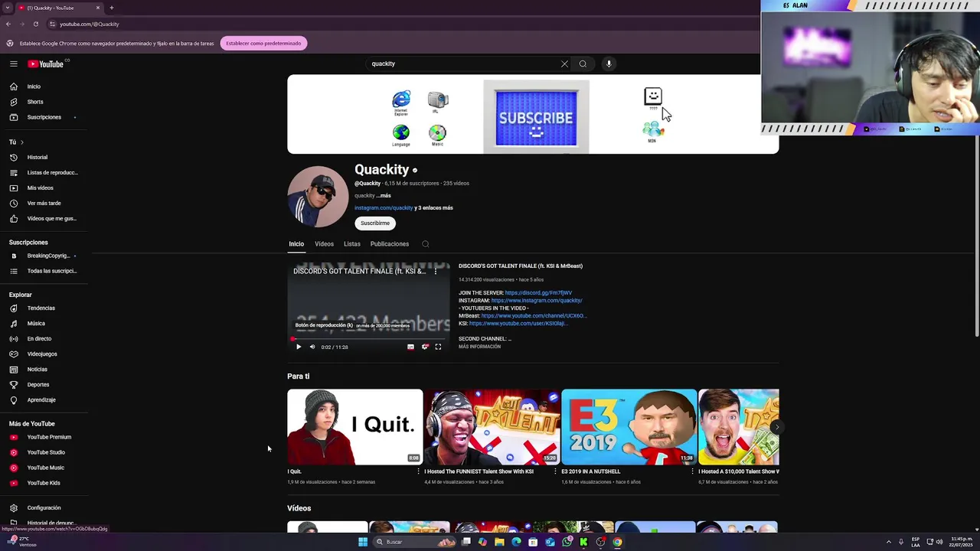Open Windows Start menu

pos(363,542)
